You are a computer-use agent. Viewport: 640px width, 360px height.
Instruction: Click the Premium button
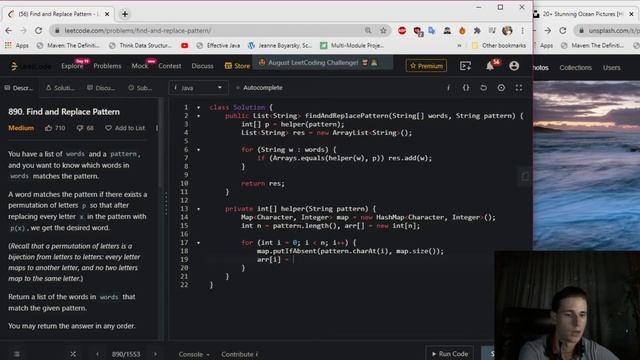click(x=426, y=66)
